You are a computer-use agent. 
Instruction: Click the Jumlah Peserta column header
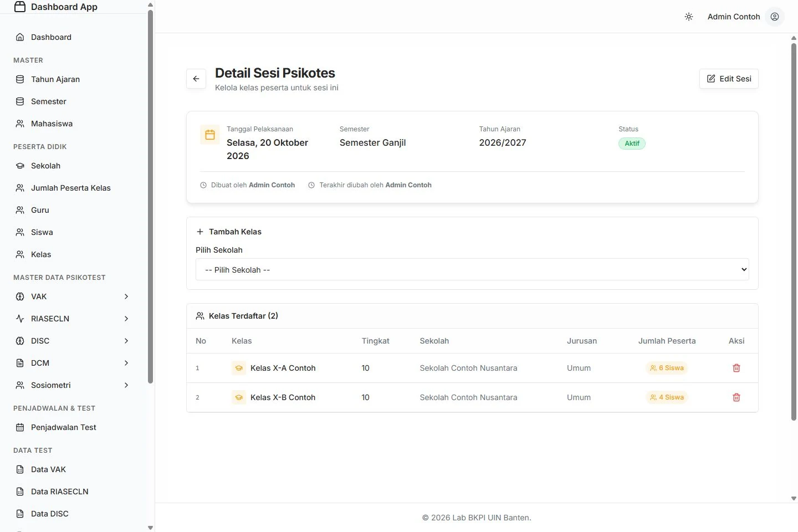click(x=667, y=341)
